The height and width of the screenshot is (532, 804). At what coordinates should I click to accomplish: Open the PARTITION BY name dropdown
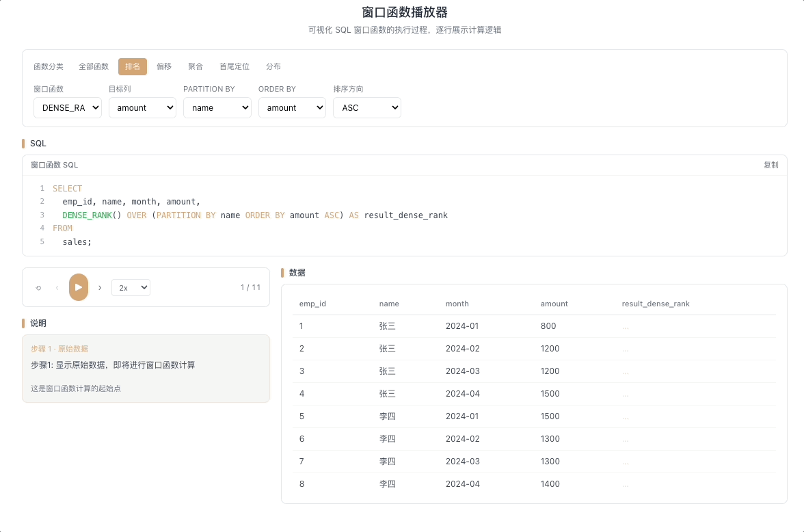coord(217,108)
